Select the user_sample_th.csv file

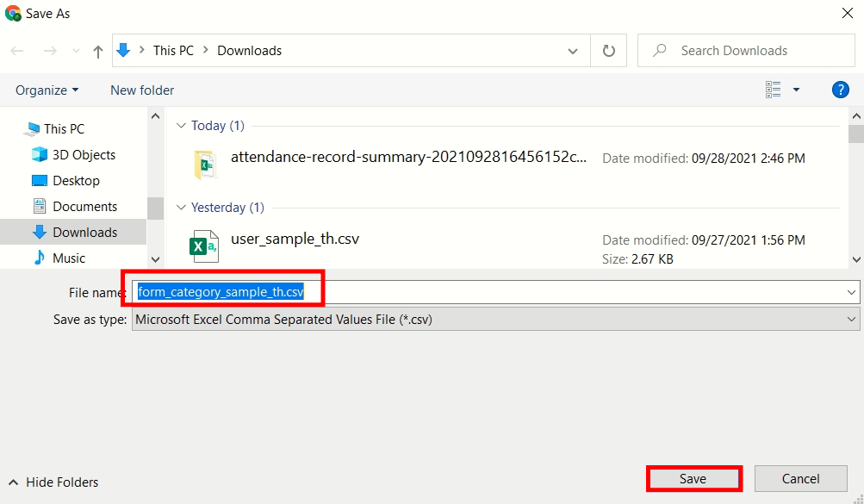[x=295, y=240]
